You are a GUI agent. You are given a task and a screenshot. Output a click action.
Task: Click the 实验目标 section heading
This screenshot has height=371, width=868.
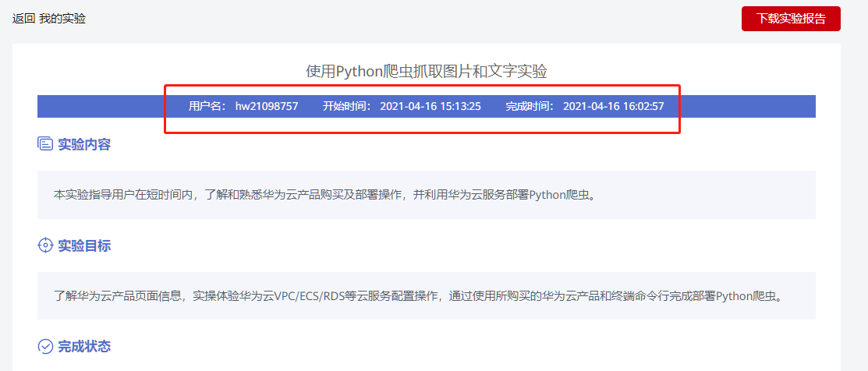[x=84, y=246]
